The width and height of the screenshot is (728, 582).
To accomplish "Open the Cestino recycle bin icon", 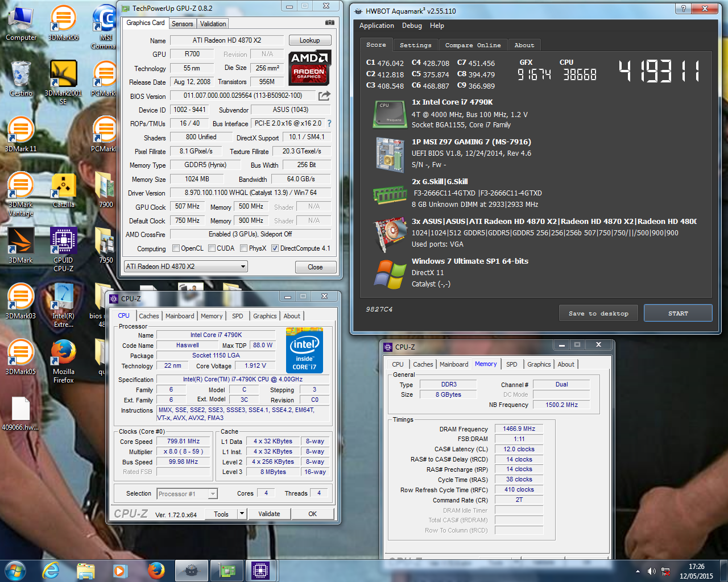I will tap(21, 79).
